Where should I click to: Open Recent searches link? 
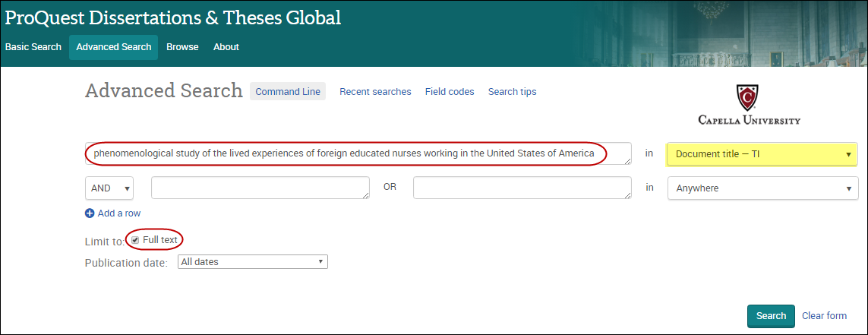coord(375,91)
